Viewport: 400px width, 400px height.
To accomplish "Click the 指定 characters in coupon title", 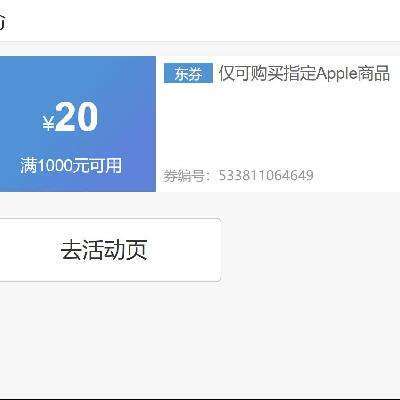I will point(299,73).
